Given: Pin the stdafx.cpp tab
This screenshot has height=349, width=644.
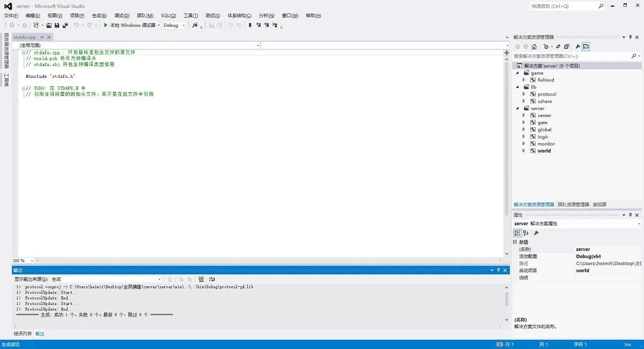Looking at the screenshot, I should tap(42, 37).
